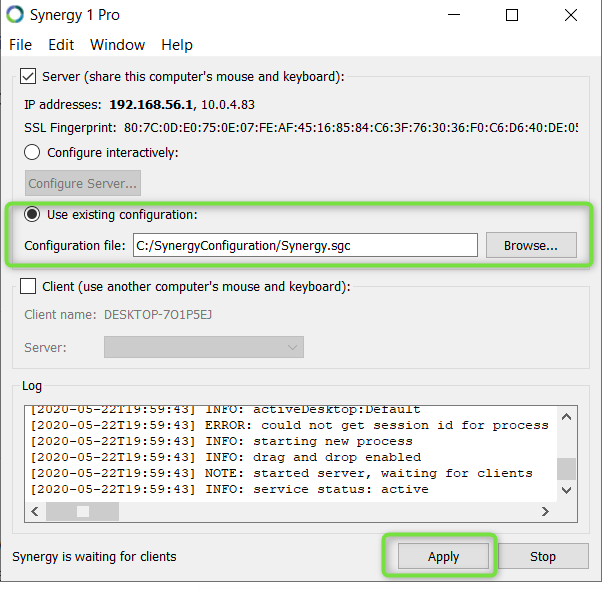The image size is (605, 589).
Task: Click the 10.0.4.83 IP address text
Action: [228, 105]
